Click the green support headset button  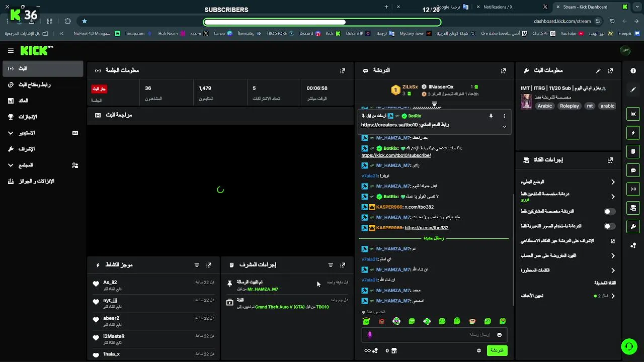[628, 346]
